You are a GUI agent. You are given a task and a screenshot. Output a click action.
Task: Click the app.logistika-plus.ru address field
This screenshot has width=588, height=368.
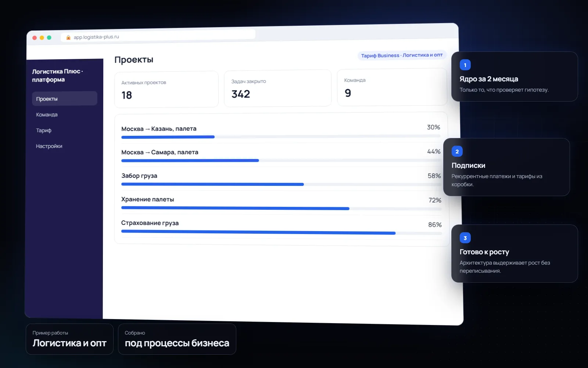pyautogui.click(x=158, y=36)
